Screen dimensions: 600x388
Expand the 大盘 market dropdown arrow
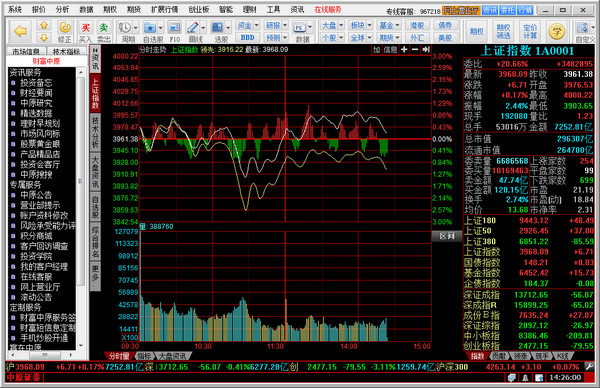[341, 25]
